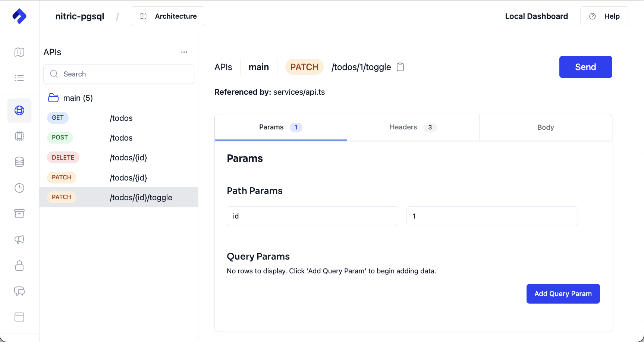Open the schedules clock icon in the sidebar

tap(19, 188)
